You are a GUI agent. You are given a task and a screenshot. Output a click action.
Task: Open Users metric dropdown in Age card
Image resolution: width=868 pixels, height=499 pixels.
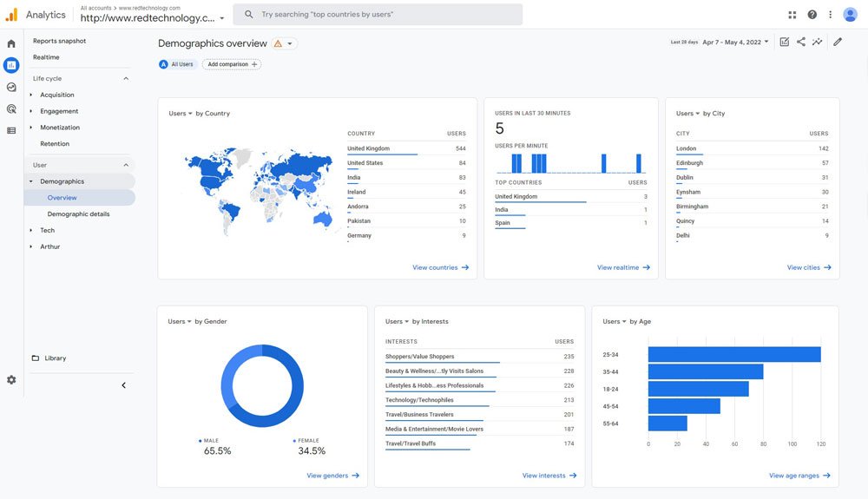pos(615,321)
